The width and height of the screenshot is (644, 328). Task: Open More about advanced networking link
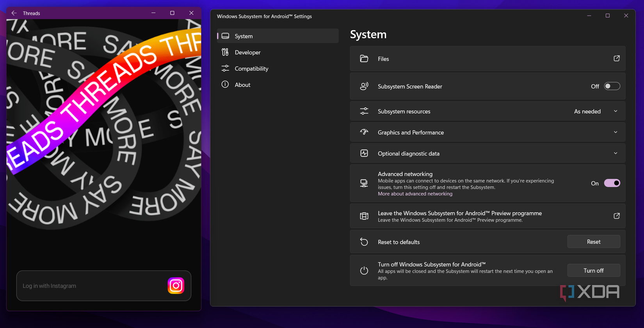tap(415, 194)
